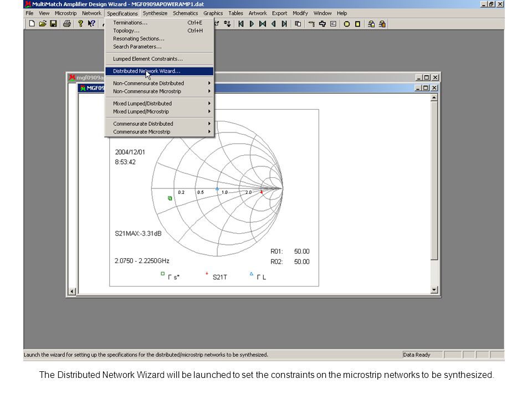
Task: Open the Synthesize menu
Action: point(155,13)
